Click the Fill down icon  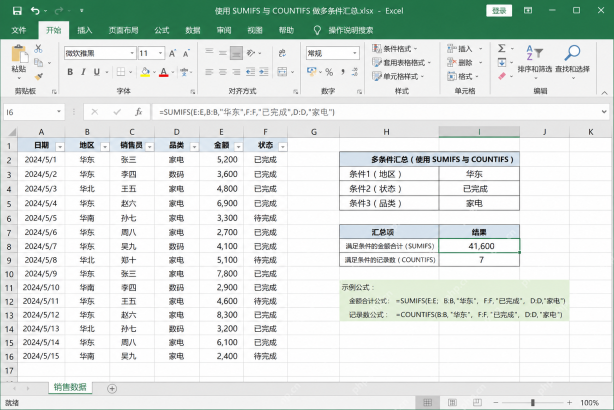tap(502, 62)
